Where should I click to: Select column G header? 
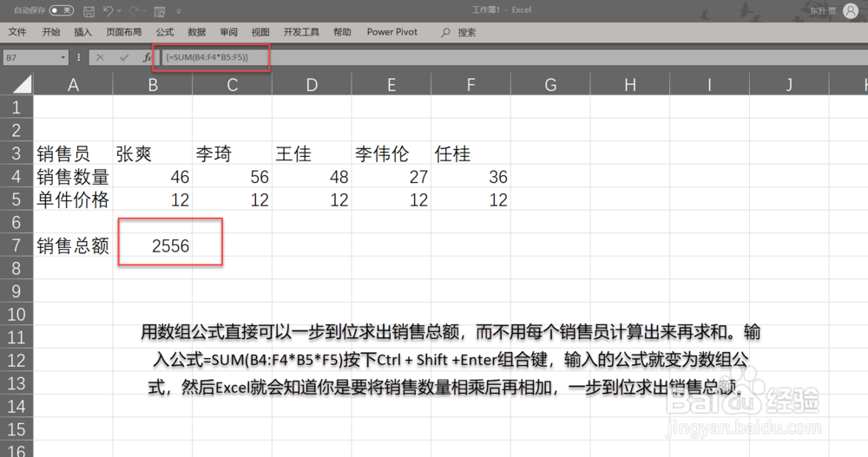tap(551, 85)
